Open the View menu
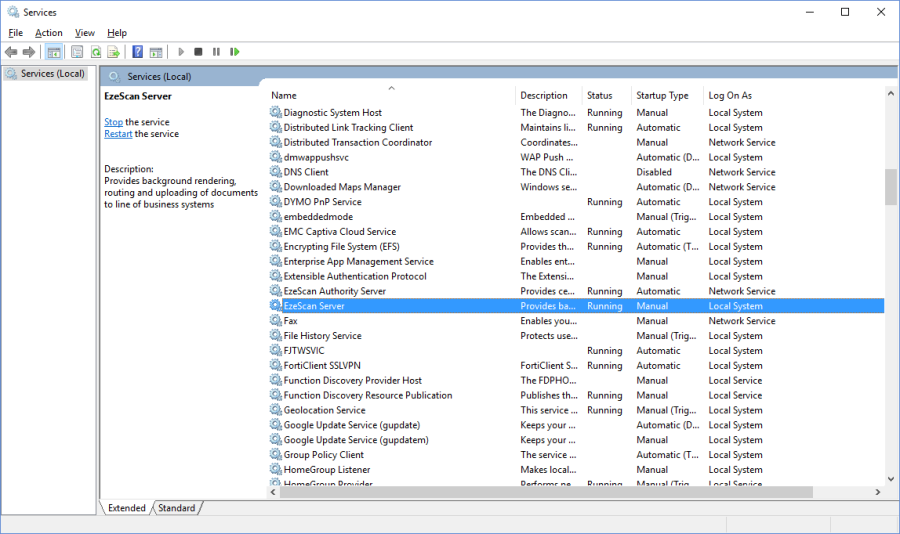 tap(85, 33)
